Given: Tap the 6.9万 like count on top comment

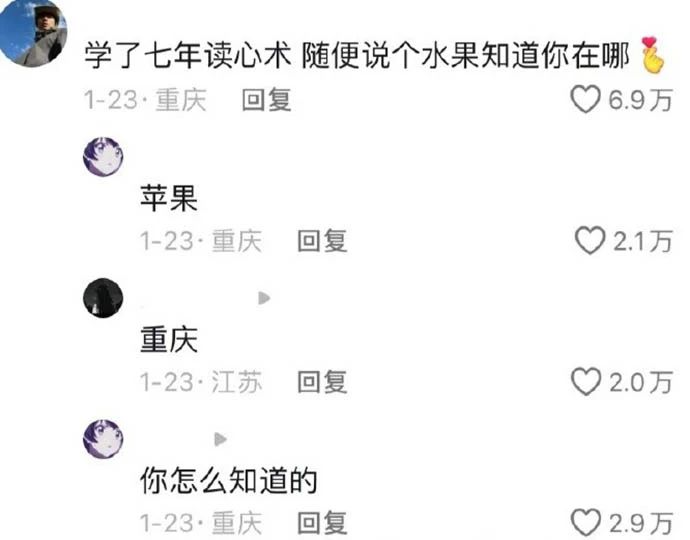Looking at the screenshot, I should point(640,99).
